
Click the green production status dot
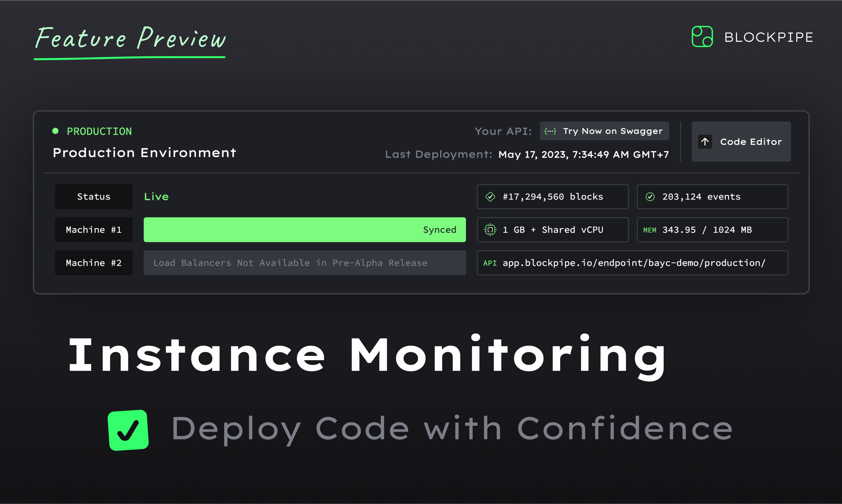pos(55,131)
